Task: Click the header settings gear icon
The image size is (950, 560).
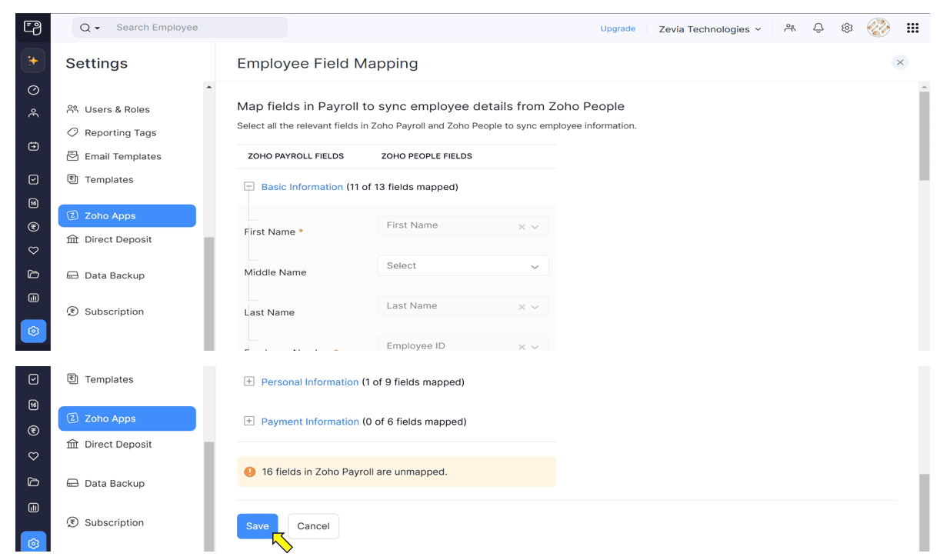Action: pyautogui.click(x=847, y=28)
